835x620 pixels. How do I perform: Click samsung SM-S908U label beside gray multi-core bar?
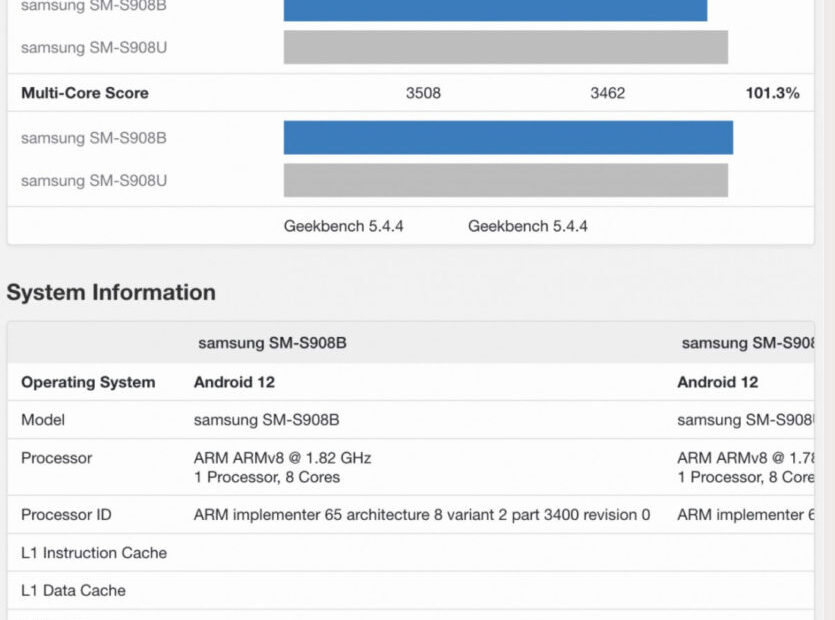pos(94,181)
